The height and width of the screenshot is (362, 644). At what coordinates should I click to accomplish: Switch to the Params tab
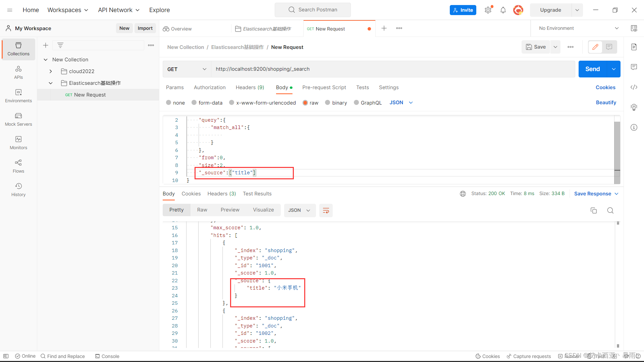(175, 87)
